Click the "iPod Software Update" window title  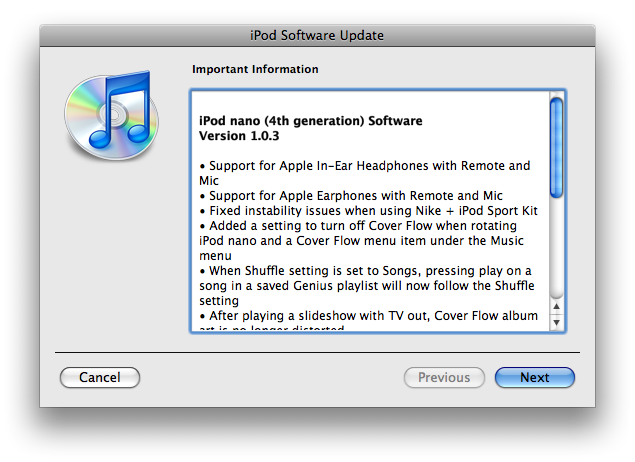(x=317, y=35)
